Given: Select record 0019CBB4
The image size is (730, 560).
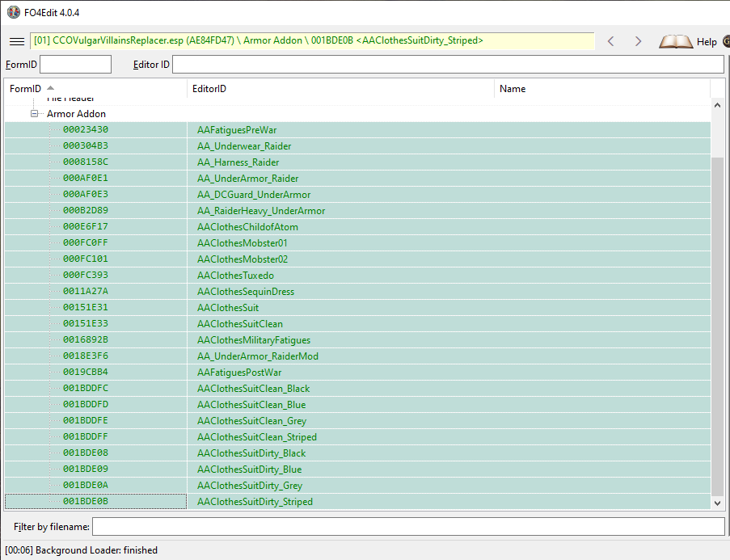Looking at the screenshot, I should pyautogui.click(x=85, y=372).
